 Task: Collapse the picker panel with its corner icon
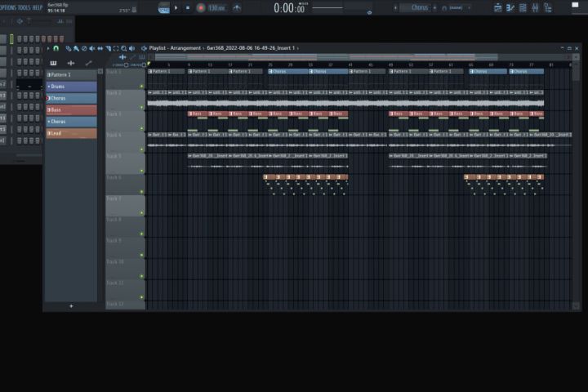pyautogui.click(x=100, y=71)
